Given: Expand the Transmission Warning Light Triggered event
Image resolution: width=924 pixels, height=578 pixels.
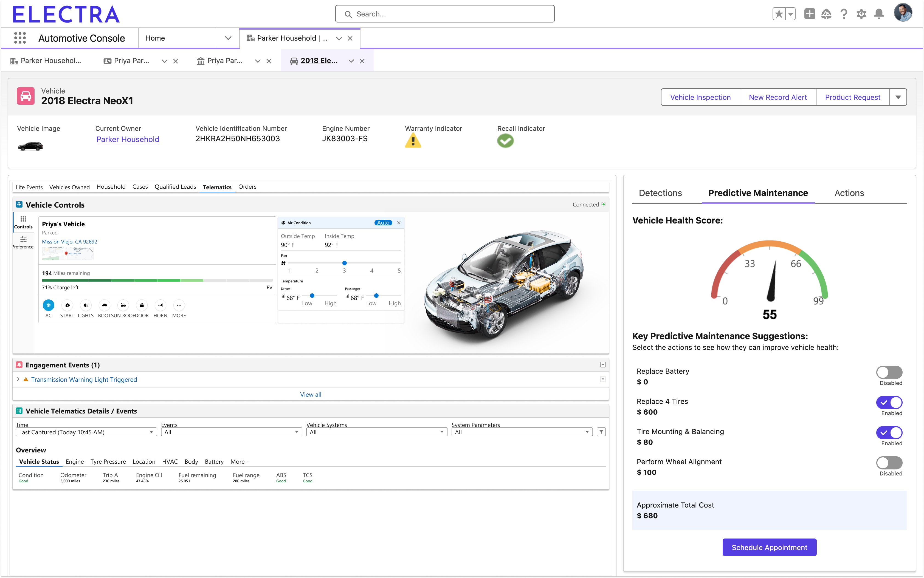Looking at the screenshot, I should (x=18, y=379).
